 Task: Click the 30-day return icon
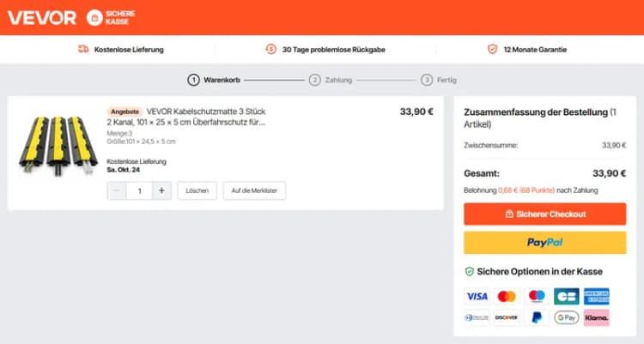pyautogui.click(x=270, y=49)
